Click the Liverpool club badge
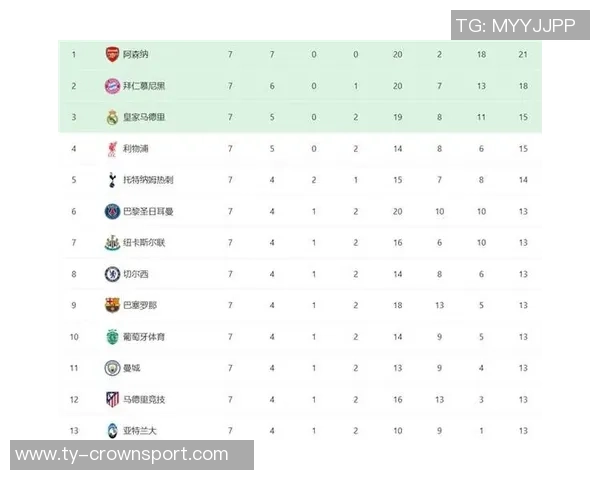Image resolution: width=600 pixels, height=480 pixels. [112, 148]
